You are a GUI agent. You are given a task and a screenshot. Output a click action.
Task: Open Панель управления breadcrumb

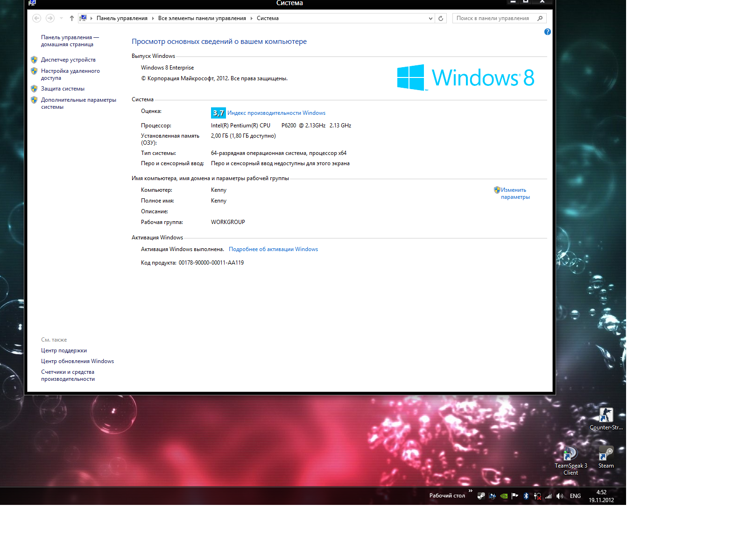122,18
